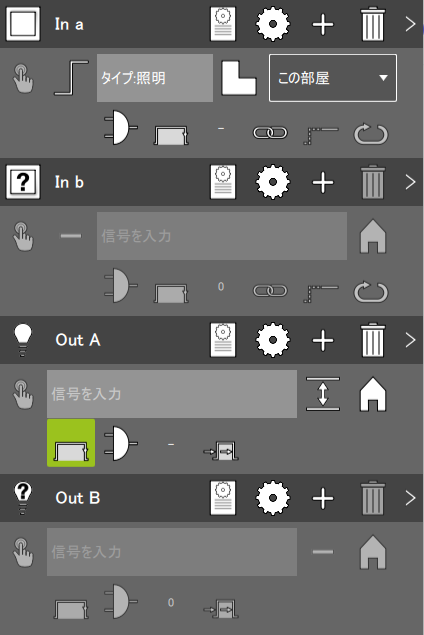Screen dimensions: 424x635
Task: Open the この部屋 room dropdown
Action: 333,78
